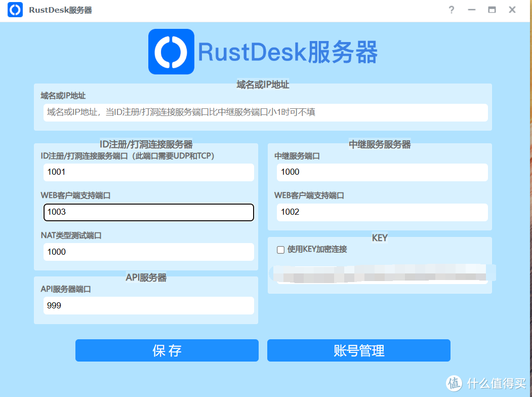The image size is (532, 397).
Task: Click the RustDesk icon in title bar
Action: tap(15, 10)
